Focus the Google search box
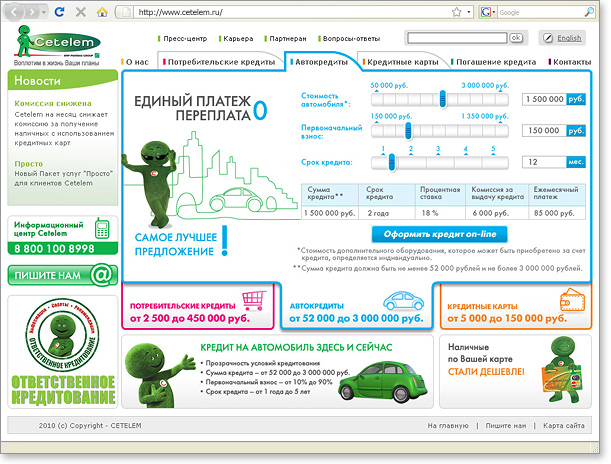Screen dimensions: 611x464 click(540, 12)
